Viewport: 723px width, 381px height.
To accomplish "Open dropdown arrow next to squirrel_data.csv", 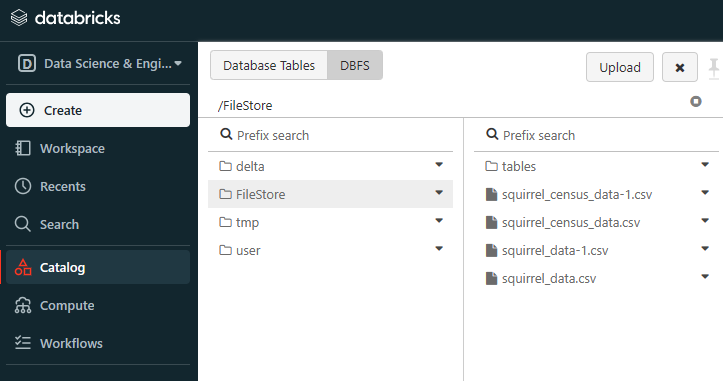I will (x=705, y=277).
